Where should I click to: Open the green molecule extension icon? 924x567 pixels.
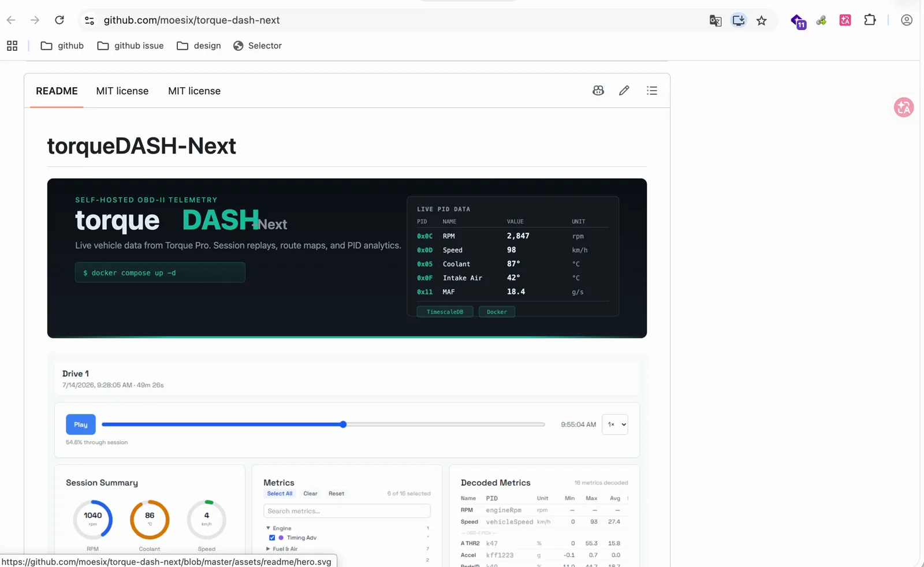pyautogui.click(x=821, y=21)
